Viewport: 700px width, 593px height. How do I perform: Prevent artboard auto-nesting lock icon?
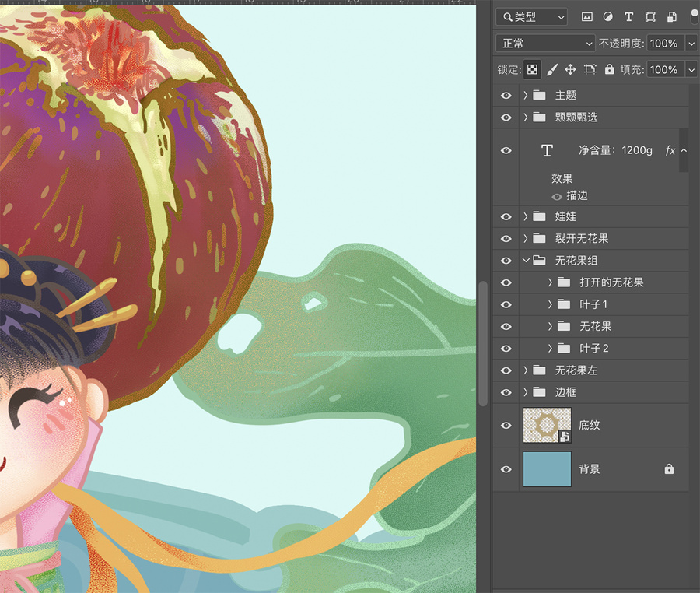point(590,70)
